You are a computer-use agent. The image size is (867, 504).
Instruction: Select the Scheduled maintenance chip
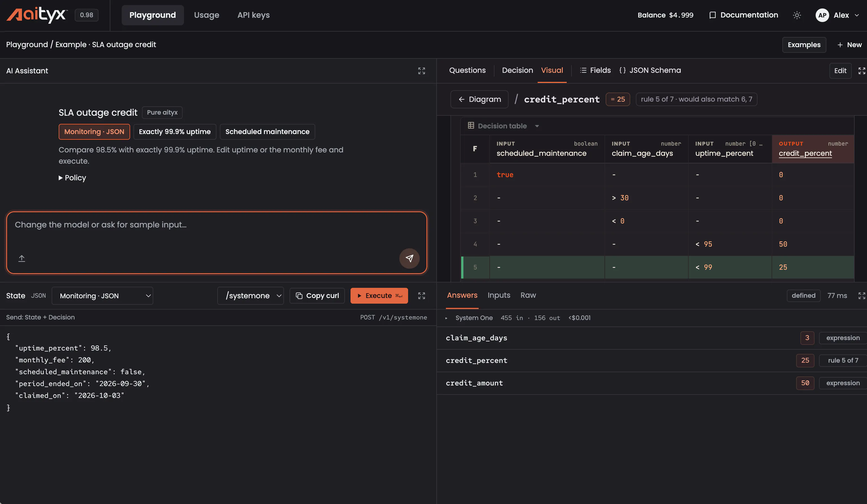[267, 132]
